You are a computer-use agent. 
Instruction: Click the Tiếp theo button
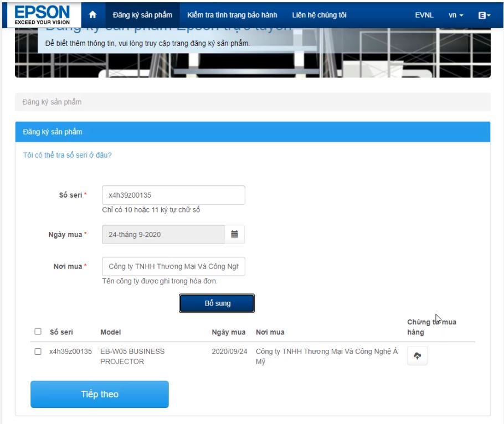tap(100, 394)
